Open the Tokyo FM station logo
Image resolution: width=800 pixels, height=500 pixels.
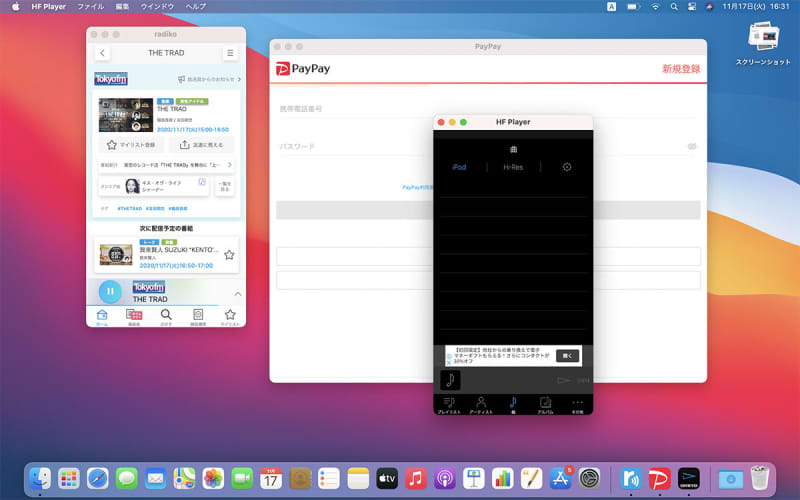(x=111, y=79)
